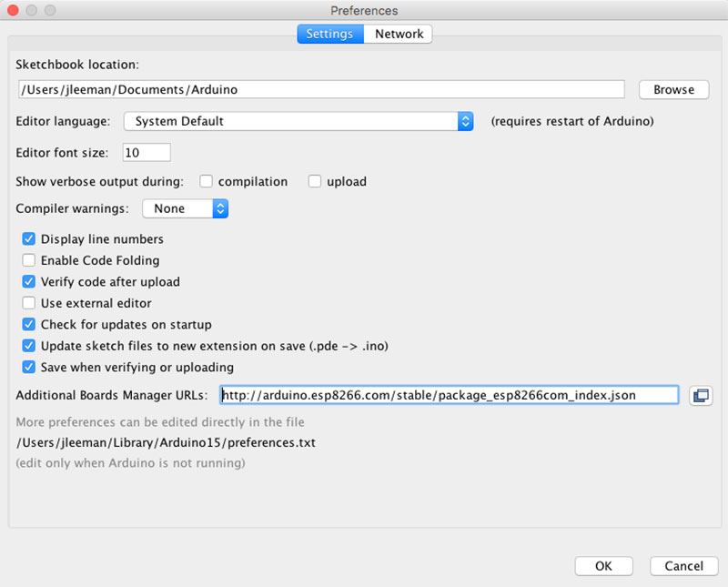Dismiss the dialog with Cancel
The width and height of the screenshot is (728, 587).
[x=684, y=566]
